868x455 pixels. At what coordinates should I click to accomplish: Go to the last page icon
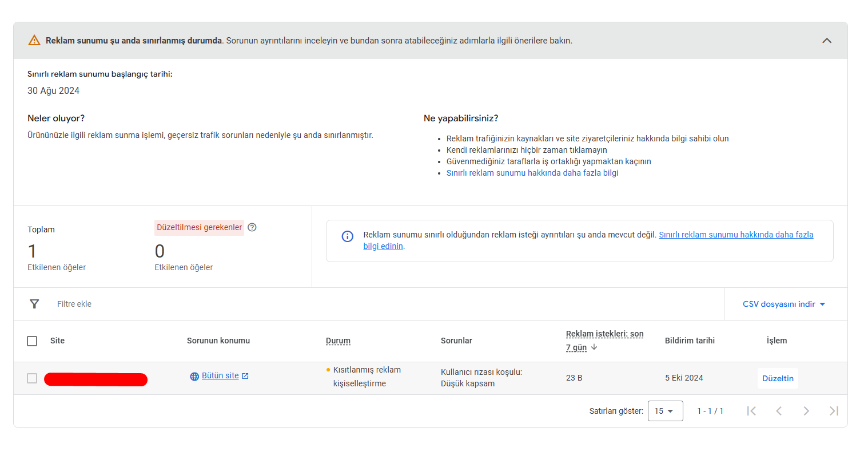(834, 411)
